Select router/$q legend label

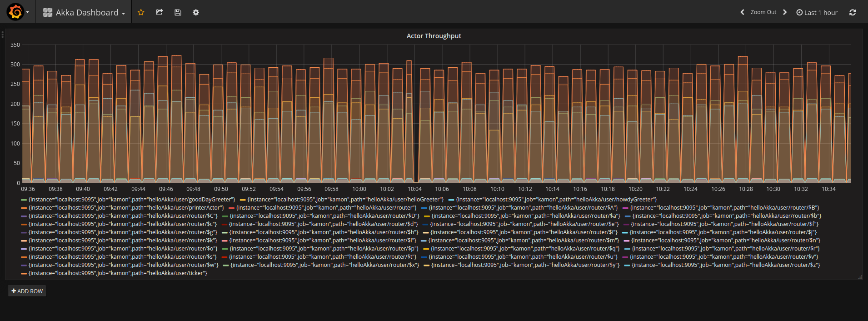click(525, 249)
